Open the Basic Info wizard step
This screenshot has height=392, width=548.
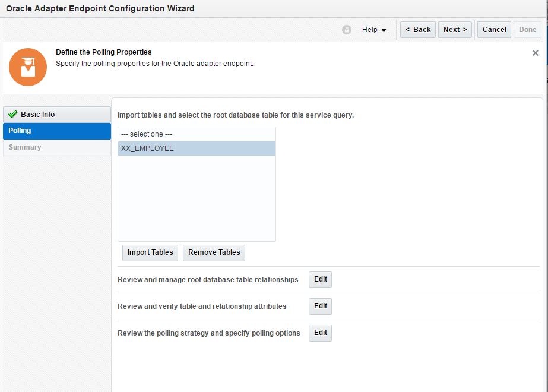38,115
